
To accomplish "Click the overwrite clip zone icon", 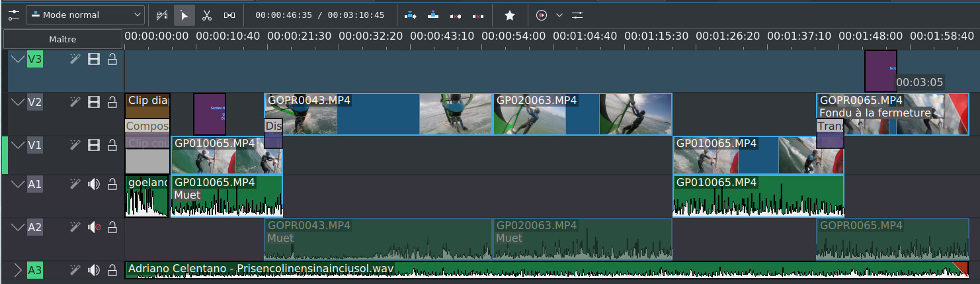I will pos(432,15).
